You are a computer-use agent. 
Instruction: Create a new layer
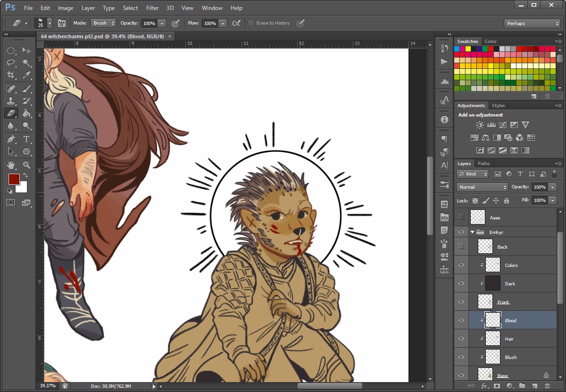coord(534,386)
